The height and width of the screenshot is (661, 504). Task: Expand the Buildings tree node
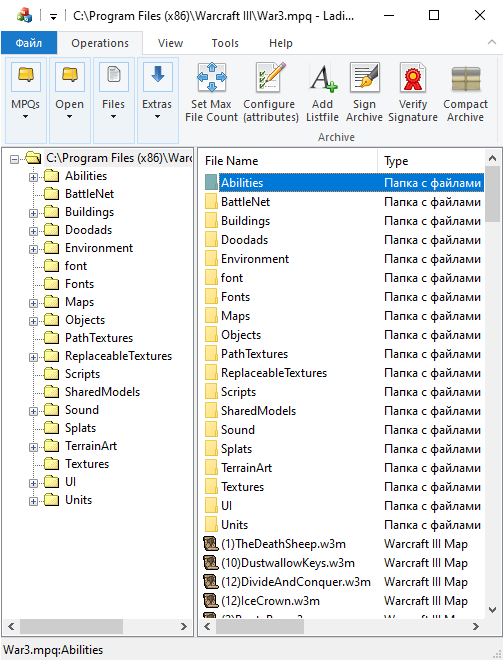pyautogui.click(x=33, y=213)
